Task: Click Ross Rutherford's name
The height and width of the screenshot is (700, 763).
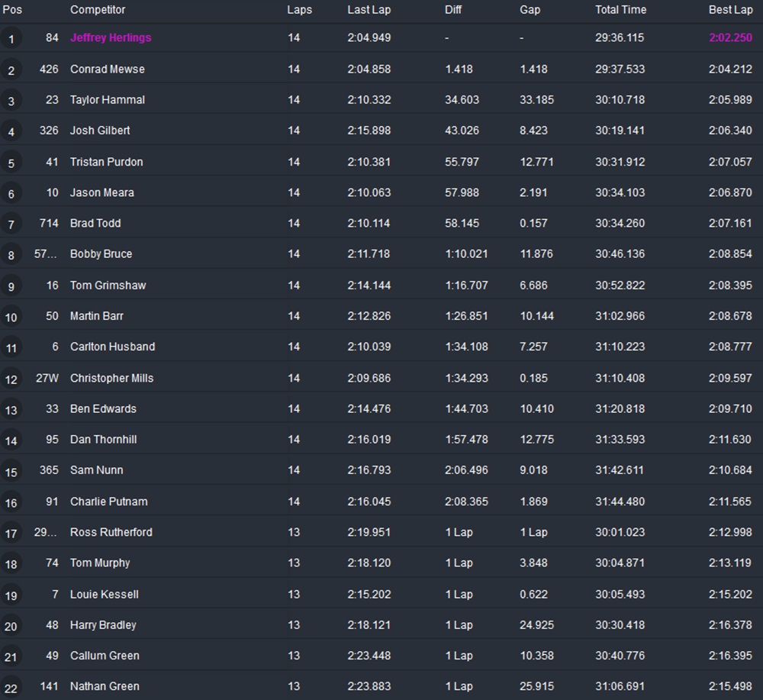Action: [111, 532]
